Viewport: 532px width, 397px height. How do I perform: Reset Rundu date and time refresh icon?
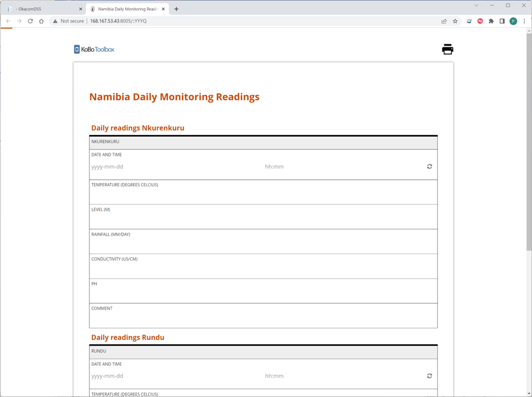coord(429,375)
